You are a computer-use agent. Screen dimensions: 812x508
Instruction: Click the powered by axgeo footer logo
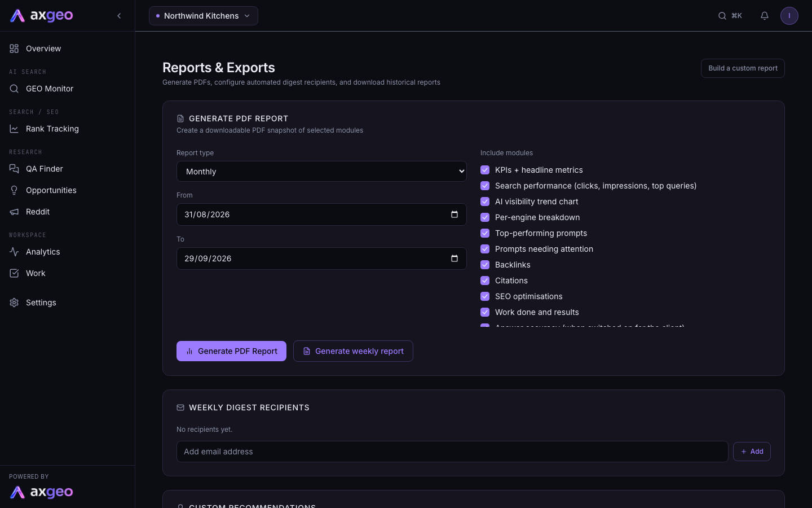pyautogui.click(x=42, y=492)
